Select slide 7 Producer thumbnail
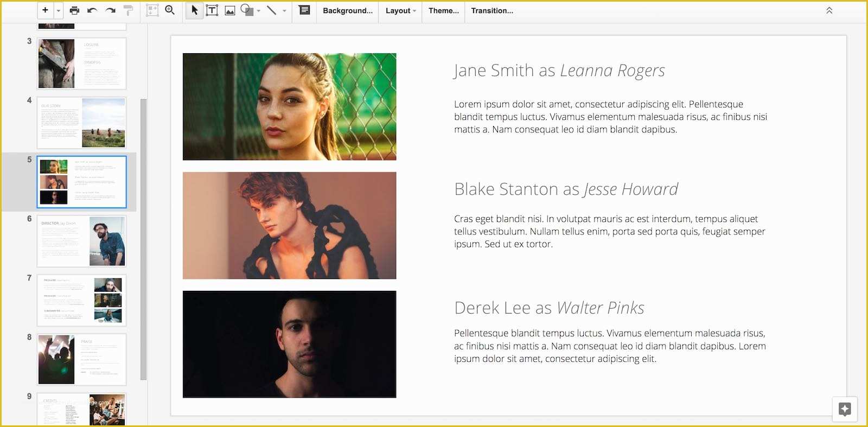This screenshot has height=427, width=868. tap(81, 301)
